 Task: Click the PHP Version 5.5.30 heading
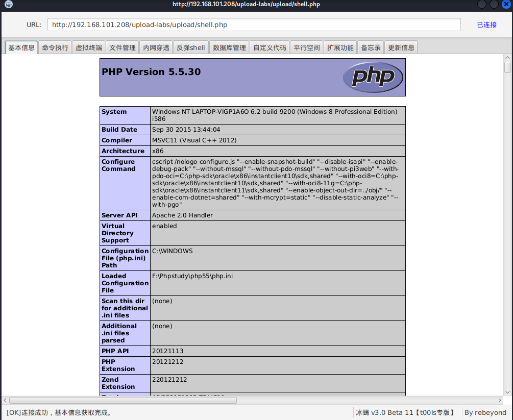[x=151, y=71]
